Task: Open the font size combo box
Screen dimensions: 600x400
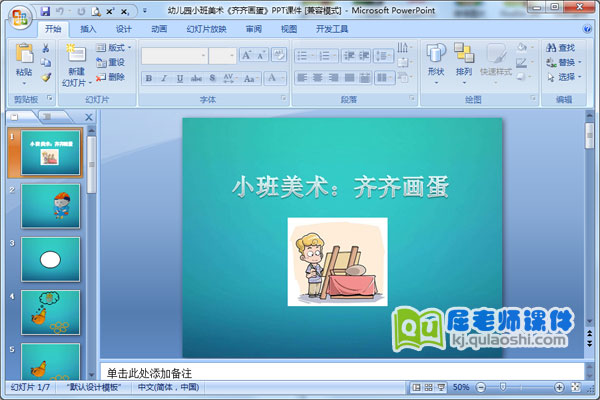Action: [x=223, y=56]
